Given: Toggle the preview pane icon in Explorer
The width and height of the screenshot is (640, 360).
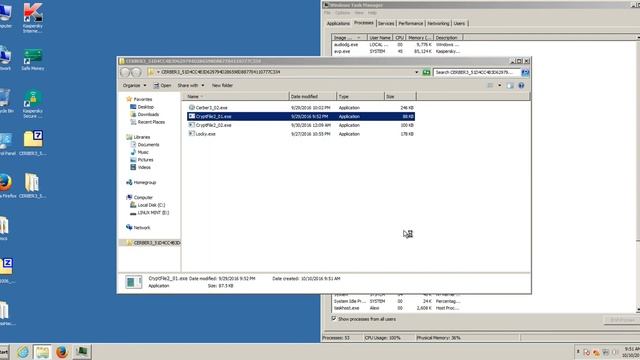Looking at the screenshot, I should pos(510,85).
